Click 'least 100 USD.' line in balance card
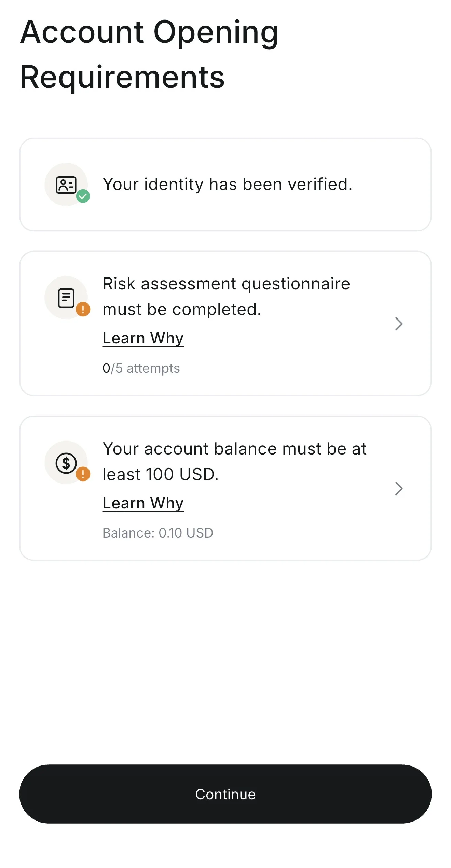Image resolution: width=451 pixels, height=868 pixels. [160, 474]
